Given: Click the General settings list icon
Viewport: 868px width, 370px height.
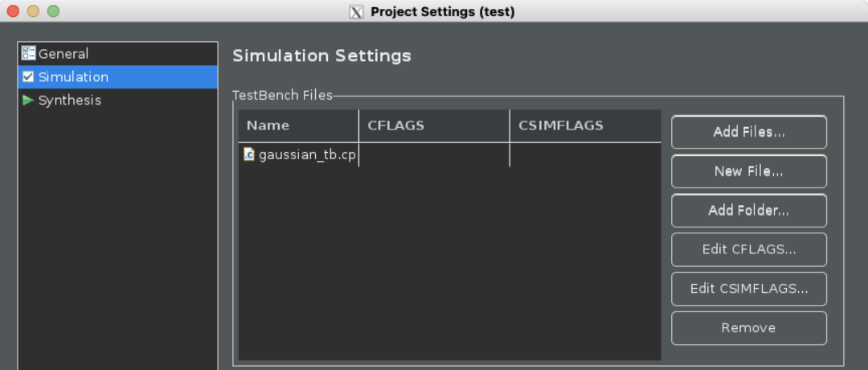Looking at the screenshot, I should pyautogui.click(x=28, y=54).
